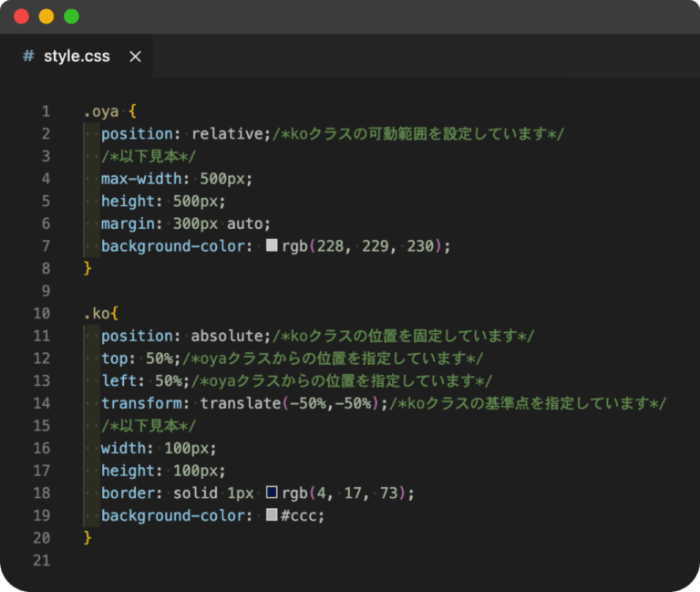The width and height of the screenshot is (700, 592).
Task: Click the red window close button
Action: point(22,16)
